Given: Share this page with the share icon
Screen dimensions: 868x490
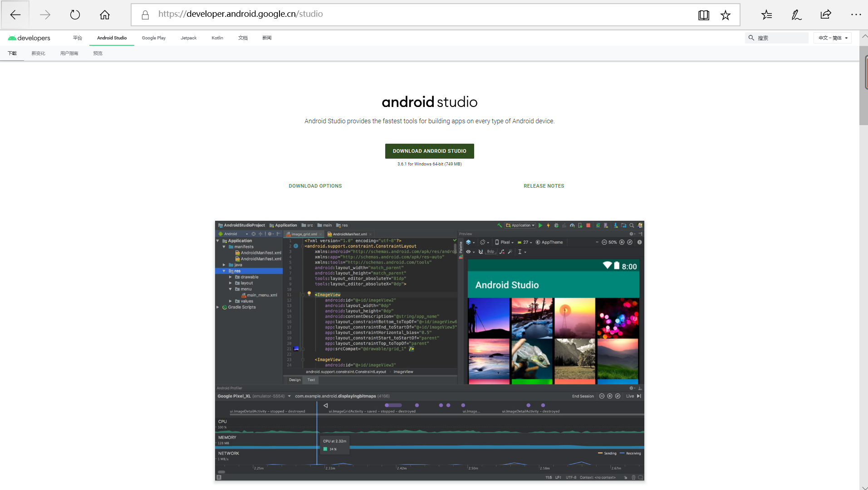Looking at the screenshot, I should click(826, 15).
